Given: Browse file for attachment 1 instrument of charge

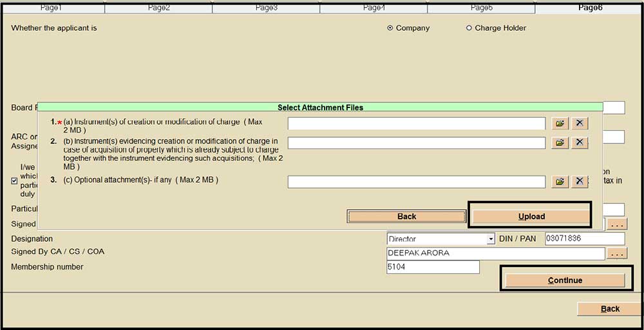Looking at the screenshot, I should point(560,124).
